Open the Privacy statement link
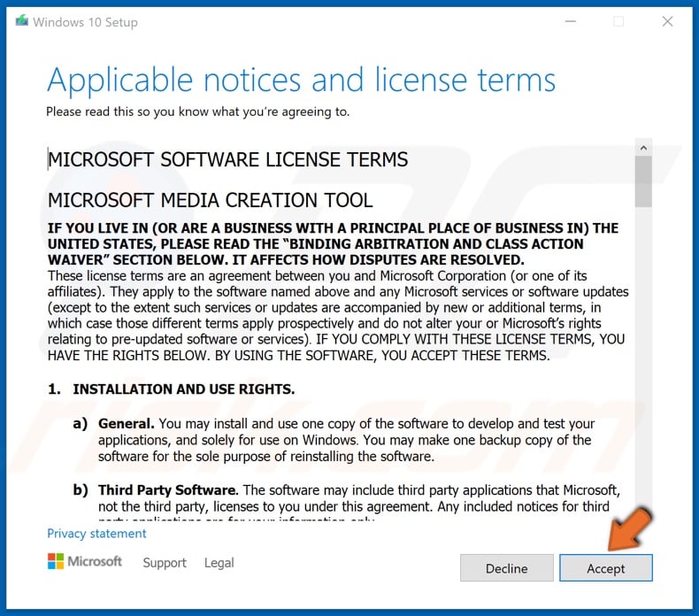This screenshot has width=699, height=616. tap(96, 534)
